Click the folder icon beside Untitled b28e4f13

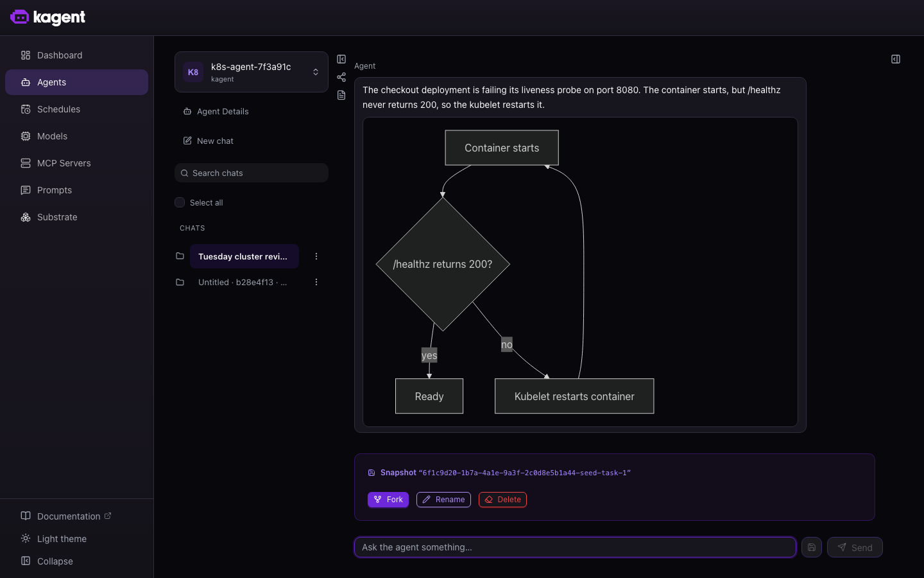[x=180, y=282]
